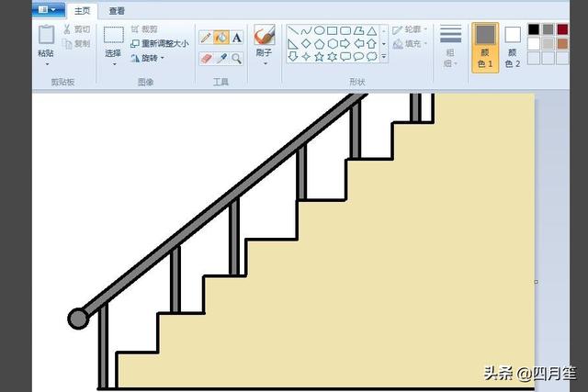The width and height of the screenshot is (588, 392).
Task: Pick the dark red color swatch
Action: tap(562, 29)
